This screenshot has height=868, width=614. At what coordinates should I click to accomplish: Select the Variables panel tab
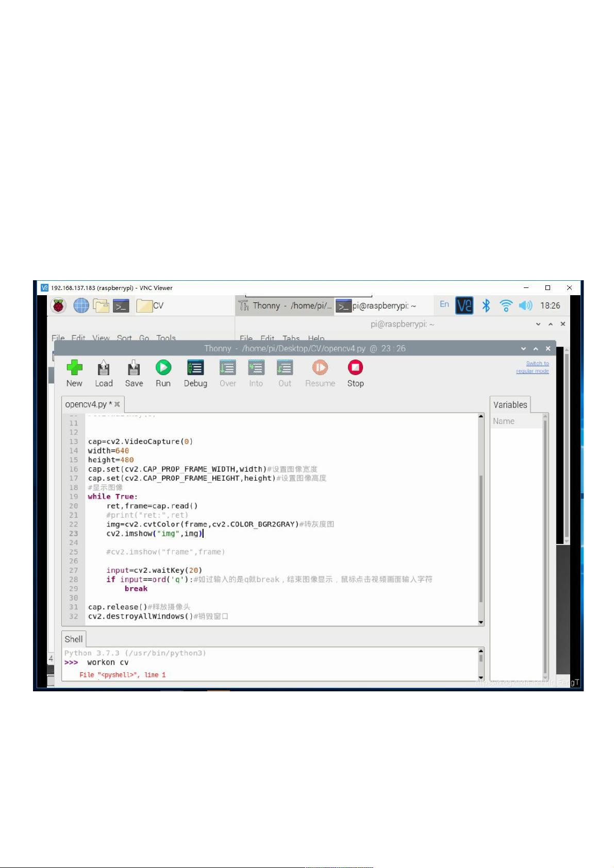510,405
